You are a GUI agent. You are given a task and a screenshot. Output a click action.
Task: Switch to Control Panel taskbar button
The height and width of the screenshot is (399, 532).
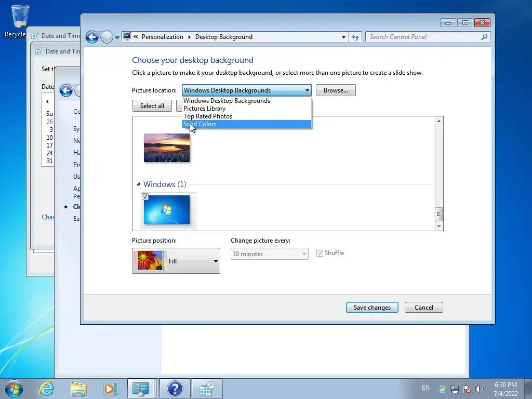point(141,389)
